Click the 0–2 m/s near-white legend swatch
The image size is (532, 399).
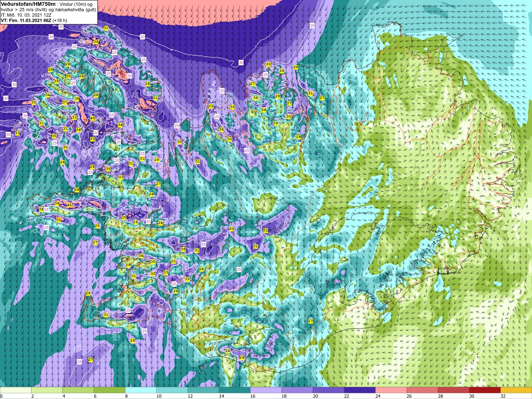coord(16,390)
